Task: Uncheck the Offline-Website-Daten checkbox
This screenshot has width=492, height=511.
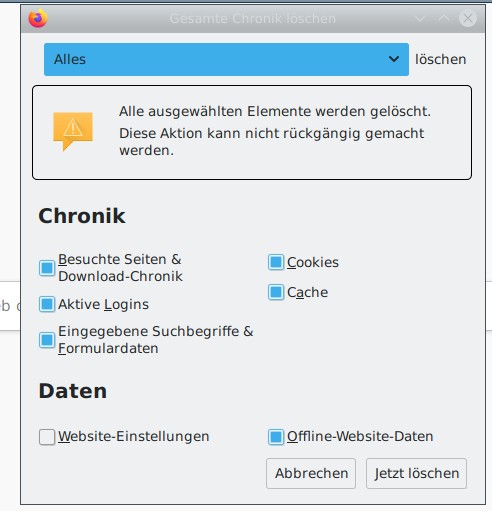Action: [276, 437]
